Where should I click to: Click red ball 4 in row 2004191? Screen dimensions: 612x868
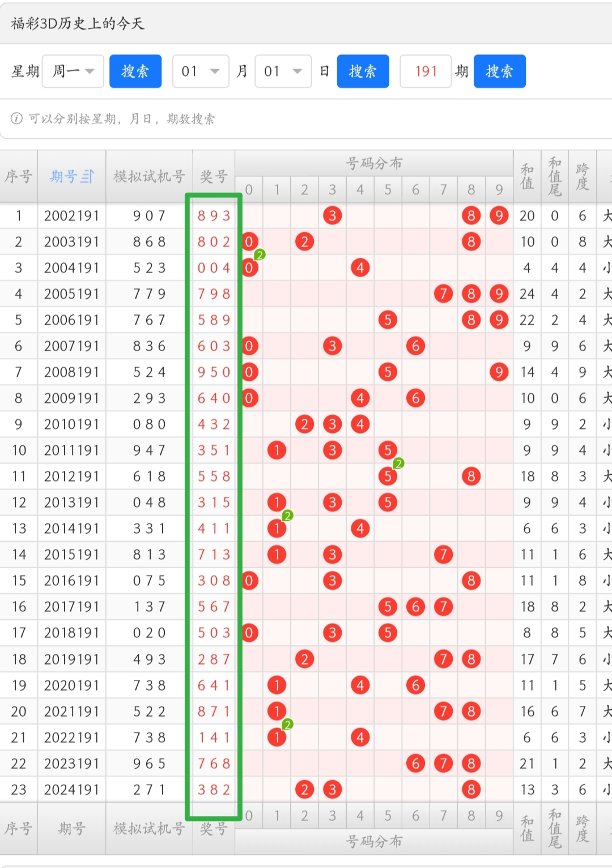pyautogui.click(x=360, y=268)
